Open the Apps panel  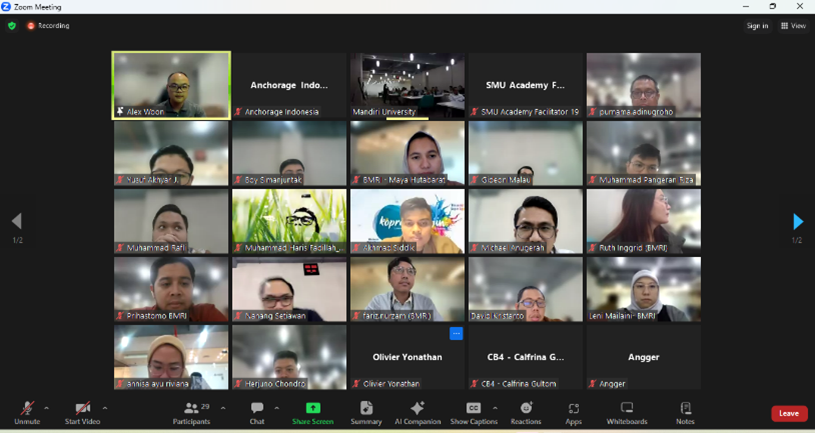click(x=573, y=412)
